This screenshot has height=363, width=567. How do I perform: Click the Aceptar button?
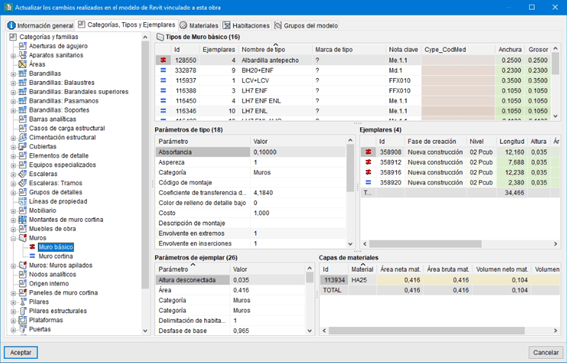[x=21, y=352]
